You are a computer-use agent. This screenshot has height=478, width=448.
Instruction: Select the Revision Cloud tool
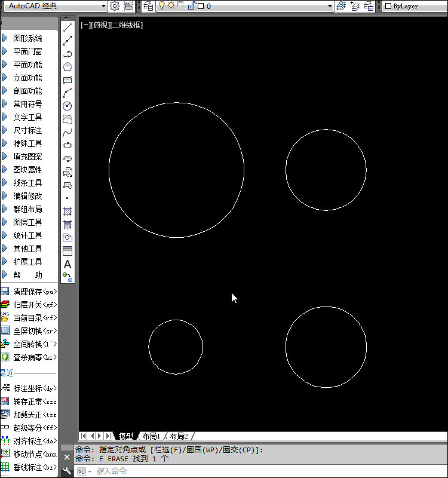pyautogui.click(x=67, y=119)
